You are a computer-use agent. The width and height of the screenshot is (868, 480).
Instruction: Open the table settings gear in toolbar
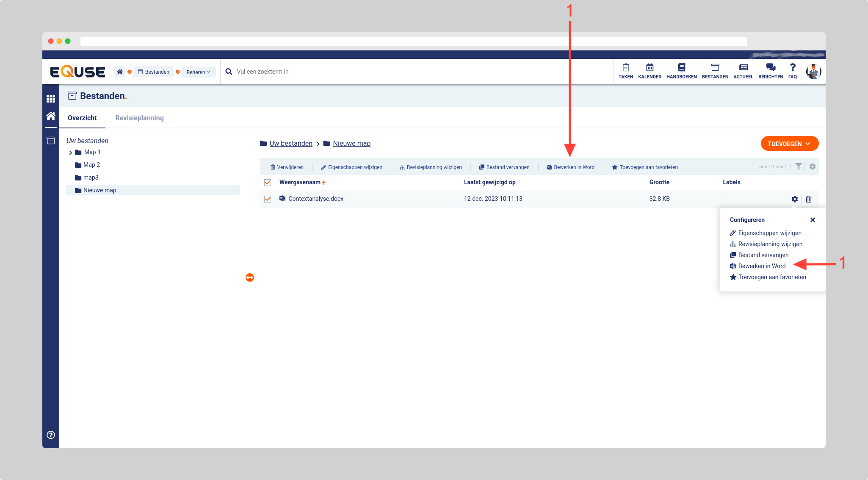coord(813,166)
